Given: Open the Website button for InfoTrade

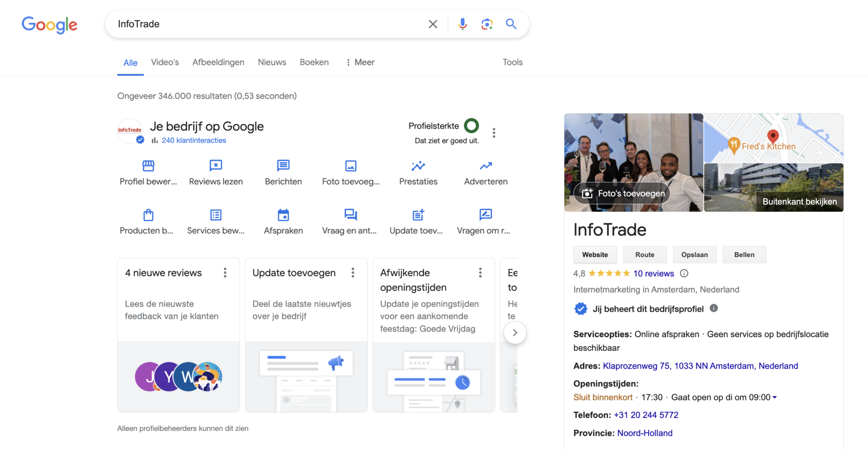Looking at the screenshot, I should pos(595,254).
